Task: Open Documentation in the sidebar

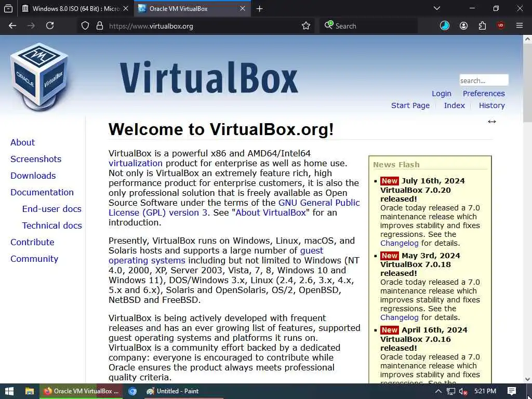Action: pyautogui.click(x=42, y=192)
